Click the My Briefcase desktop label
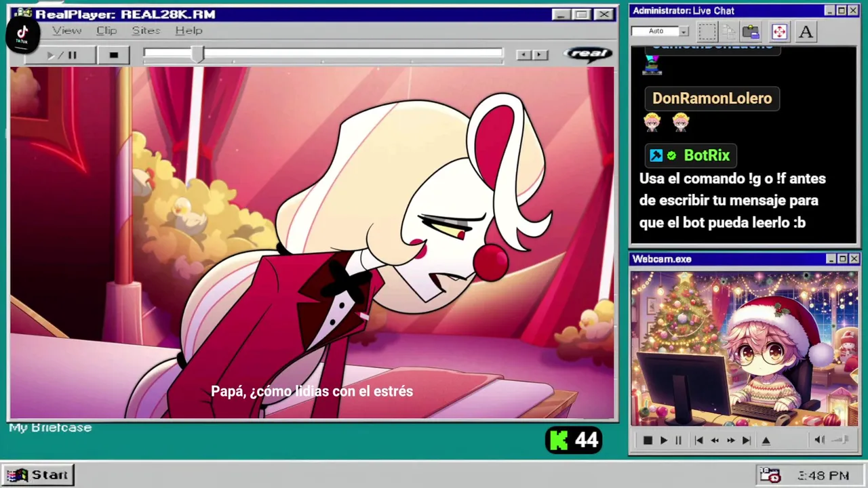Screen dimensions: 868x488 pyautogui.click(x=50, y=428)
